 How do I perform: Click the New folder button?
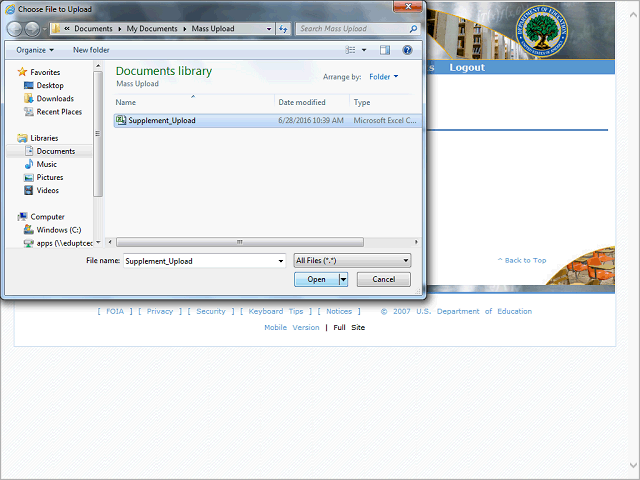coord(91,50)
